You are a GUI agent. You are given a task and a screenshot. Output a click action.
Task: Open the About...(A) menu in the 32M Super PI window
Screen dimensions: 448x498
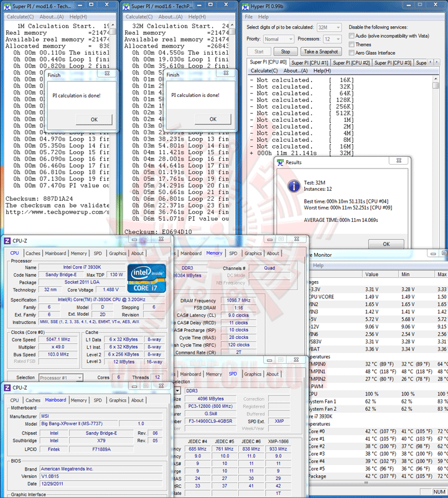coord(170,17)
